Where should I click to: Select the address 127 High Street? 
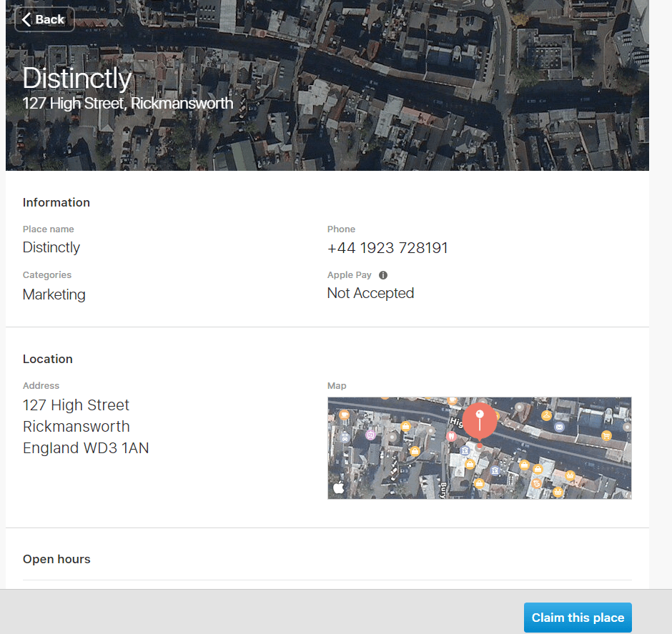pos(76,405)
